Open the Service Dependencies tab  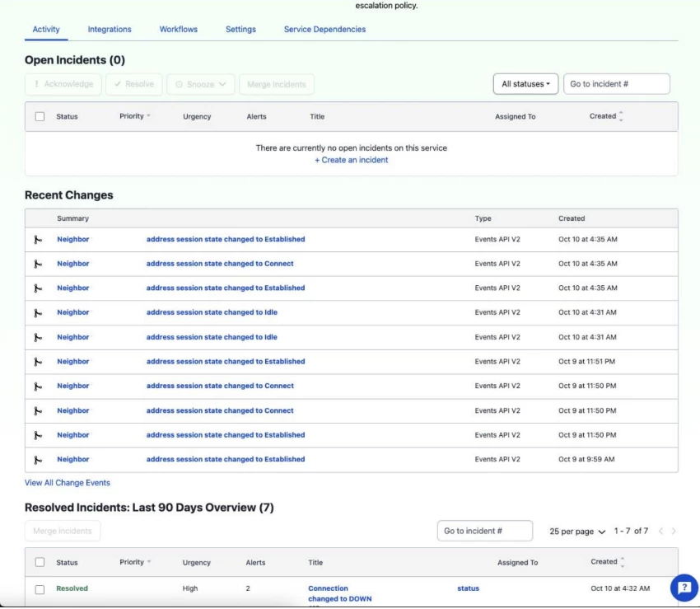tap(324, 29)
